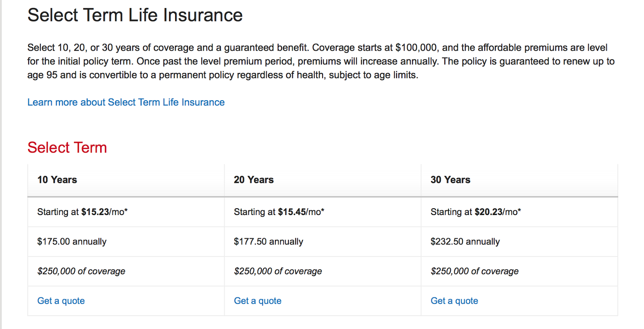Get a quote for the 10 Years term
644x329 pixels.
tap(61, 301)
